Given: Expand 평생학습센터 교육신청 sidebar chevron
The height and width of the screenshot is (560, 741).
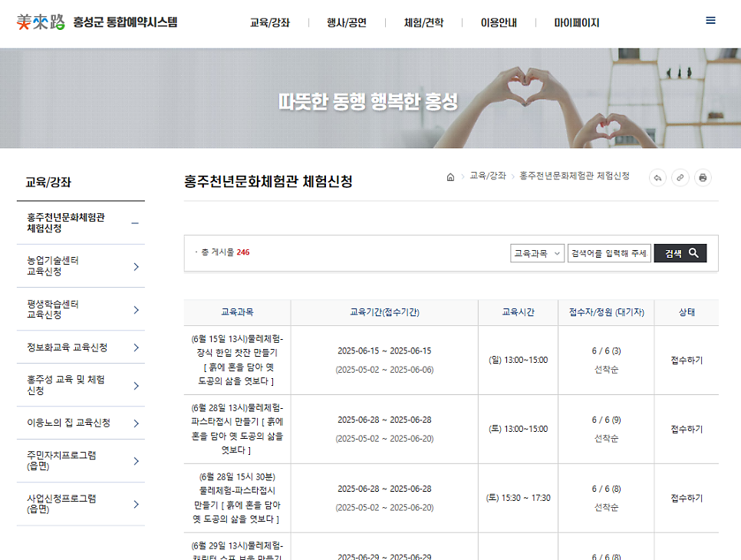Looking at the screenshot, I should tap(136, 310).
